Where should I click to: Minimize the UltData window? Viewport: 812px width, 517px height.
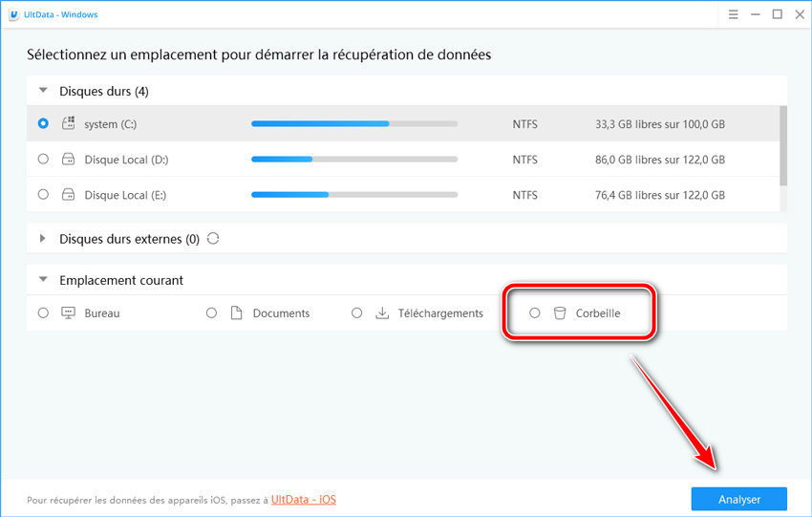[x=756, y=14]
